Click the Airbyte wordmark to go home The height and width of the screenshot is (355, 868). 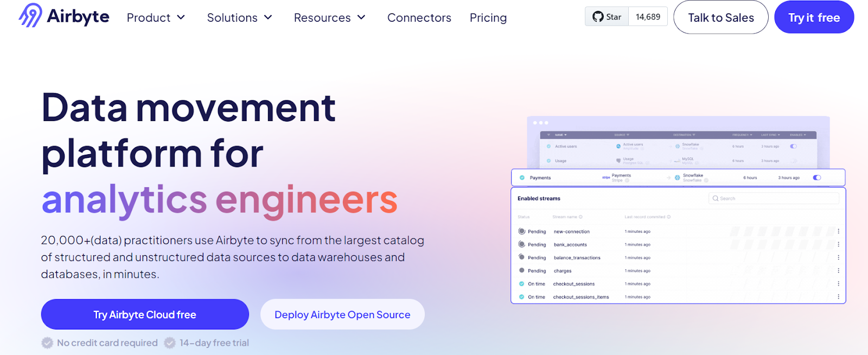(x=78, y=16)
